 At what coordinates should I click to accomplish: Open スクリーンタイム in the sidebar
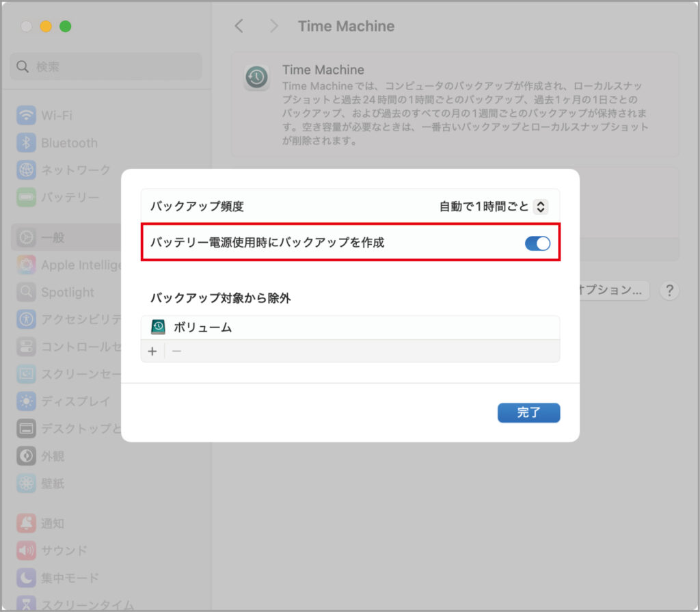click(75, 604)
